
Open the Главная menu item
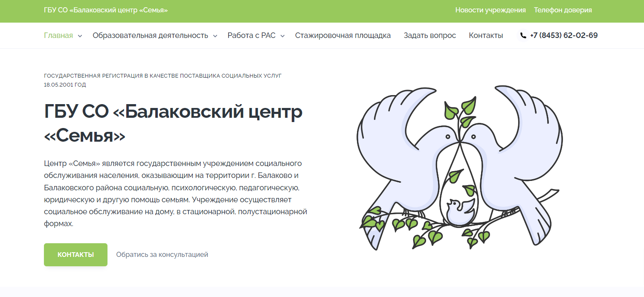click(x=58, y=35)
